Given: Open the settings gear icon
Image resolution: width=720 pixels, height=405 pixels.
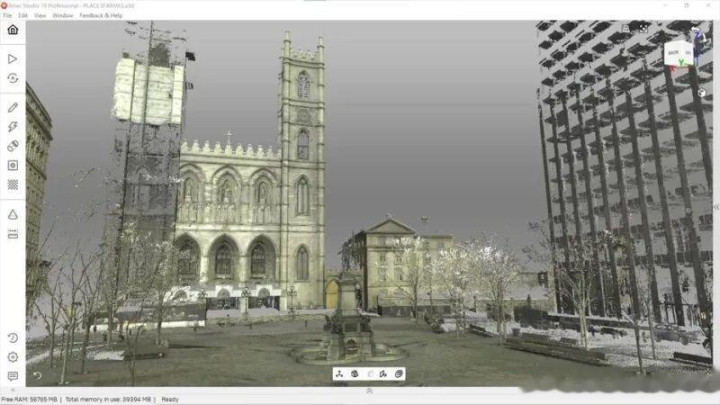Looking at the screenshot, I should [x=12, y=357].
